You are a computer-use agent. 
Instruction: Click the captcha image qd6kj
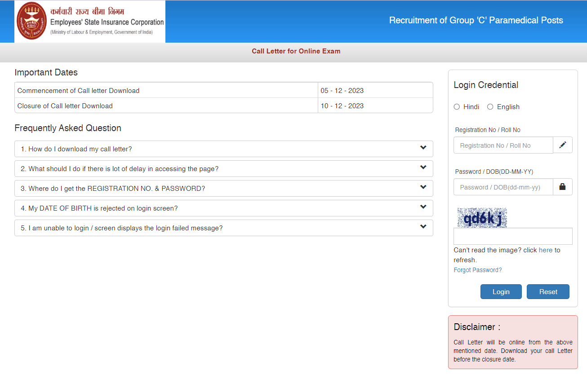(x=482, y=218)
